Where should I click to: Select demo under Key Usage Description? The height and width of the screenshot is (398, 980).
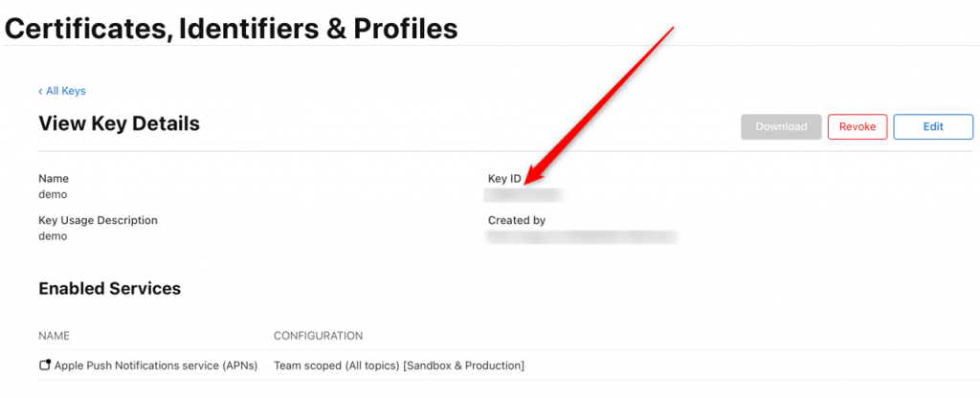pos(53,237)
